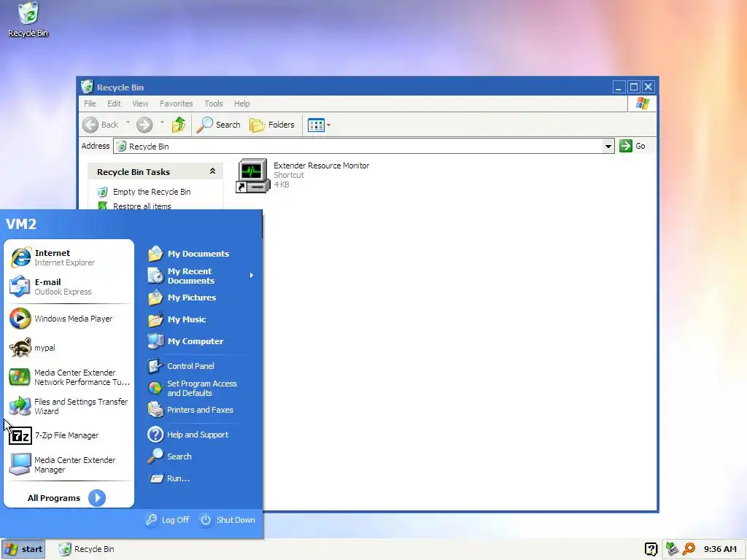Click the Back toolbar button
The width and height of the screenshot is (747, 560).
(101, 125)
